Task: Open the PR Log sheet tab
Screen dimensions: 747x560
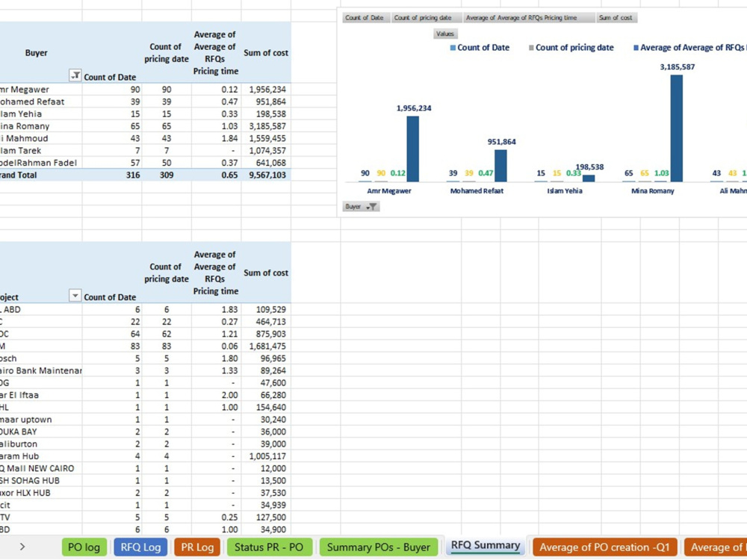Action: (x=197, y=547)
